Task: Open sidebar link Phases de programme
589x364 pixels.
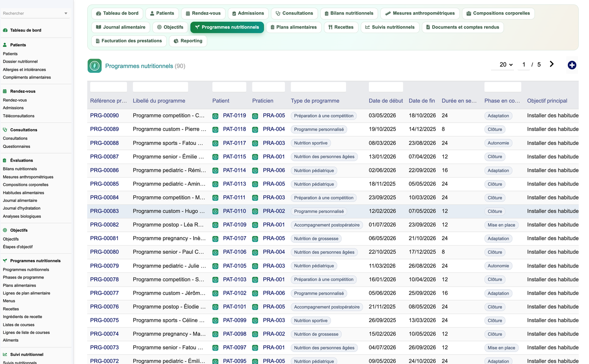Action: pyautogui.click(x=23, y=277)
